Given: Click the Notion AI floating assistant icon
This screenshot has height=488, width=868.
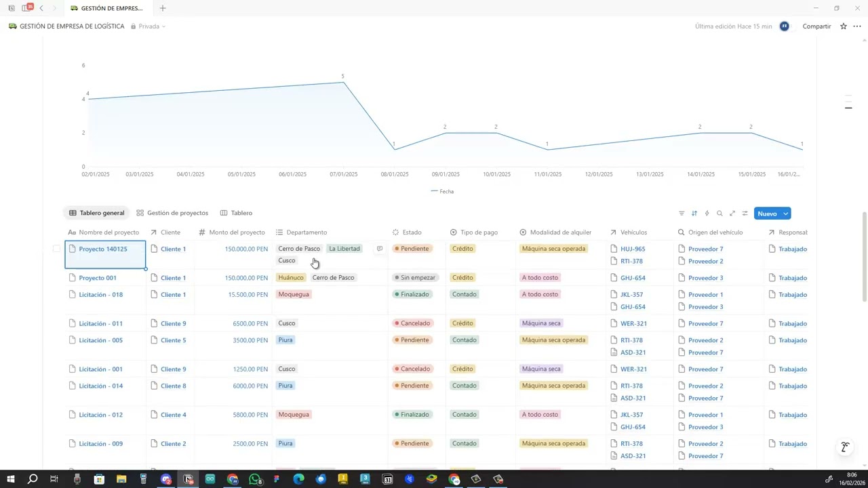Looking at the screenshot, I should coord(845,447).
